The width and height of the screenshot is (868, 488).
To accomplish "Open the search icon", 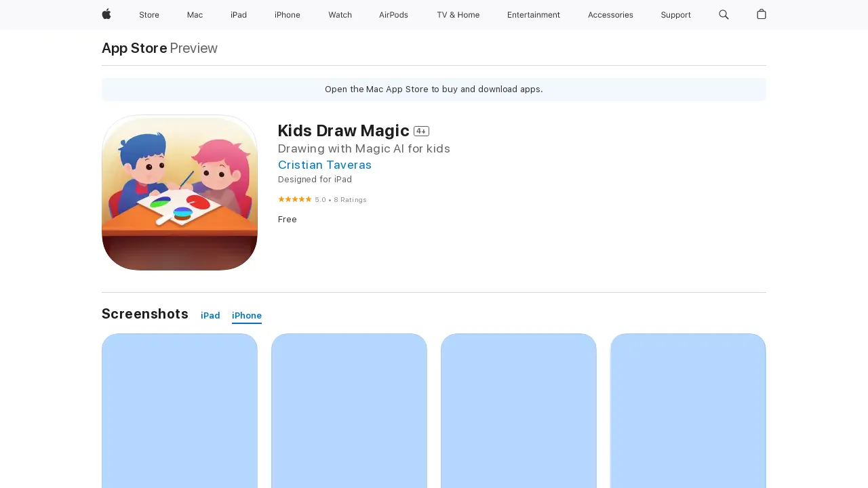I will tap(724, 15).
